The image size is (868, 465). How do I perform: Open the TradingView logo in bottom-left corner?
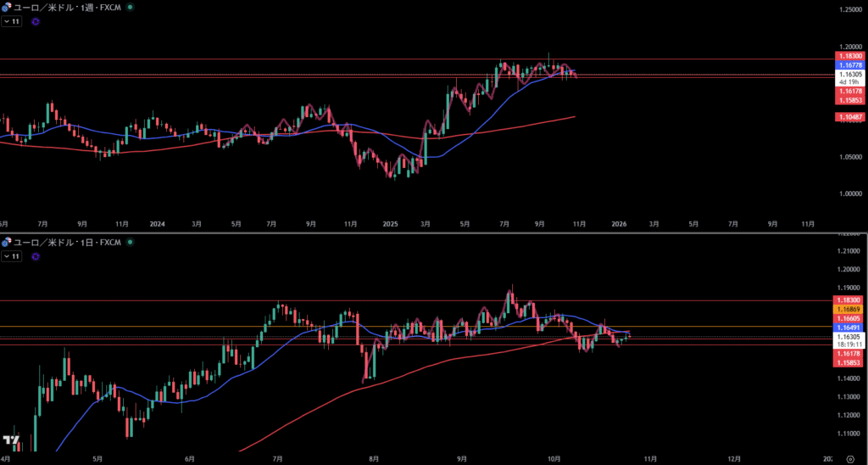[x=11, y=440]
